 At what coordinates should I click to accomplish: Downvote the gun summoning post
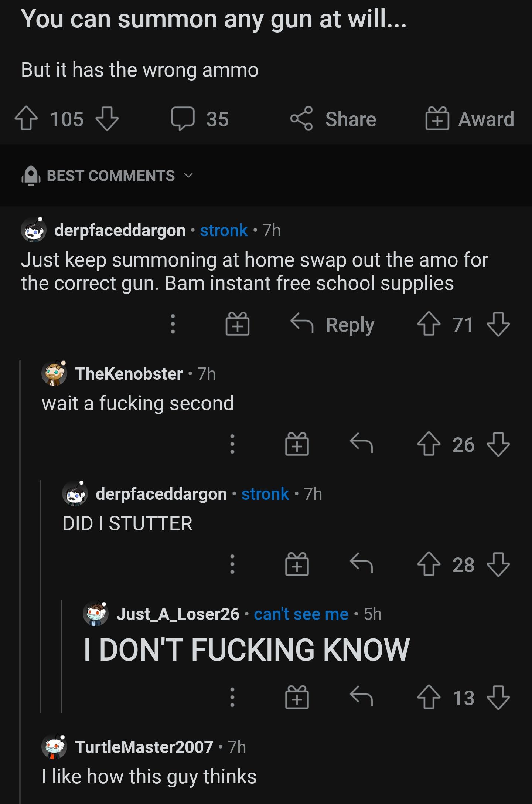(107, 119)
